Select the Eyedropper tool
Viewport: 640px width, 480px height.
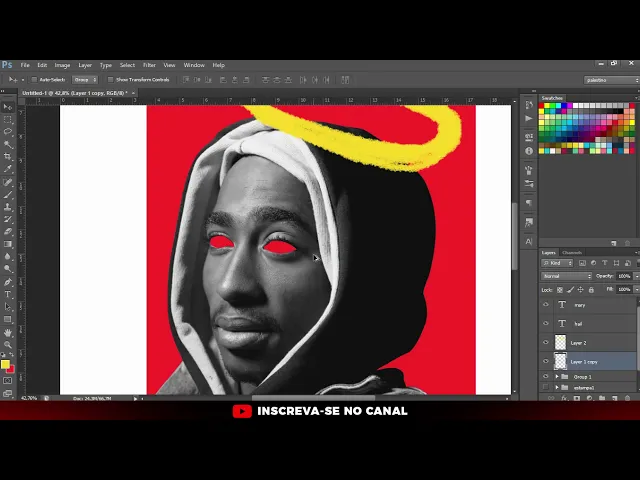coord(8,169)
